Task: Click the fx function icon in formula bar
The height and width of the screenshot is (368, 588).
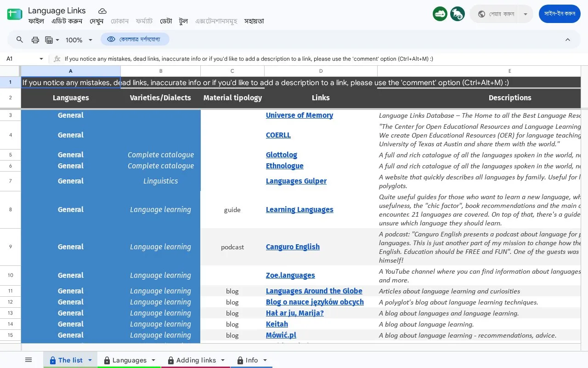Action: click(x=57, y=59)
